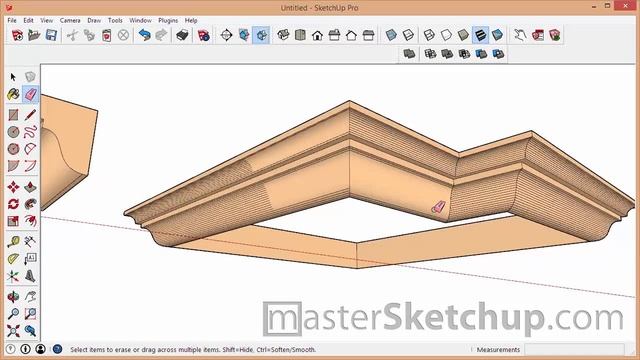The width and height of the screenshot is (640, 360).
Task: Select the Rectangle drawing tool
Action: pos(13,115)
